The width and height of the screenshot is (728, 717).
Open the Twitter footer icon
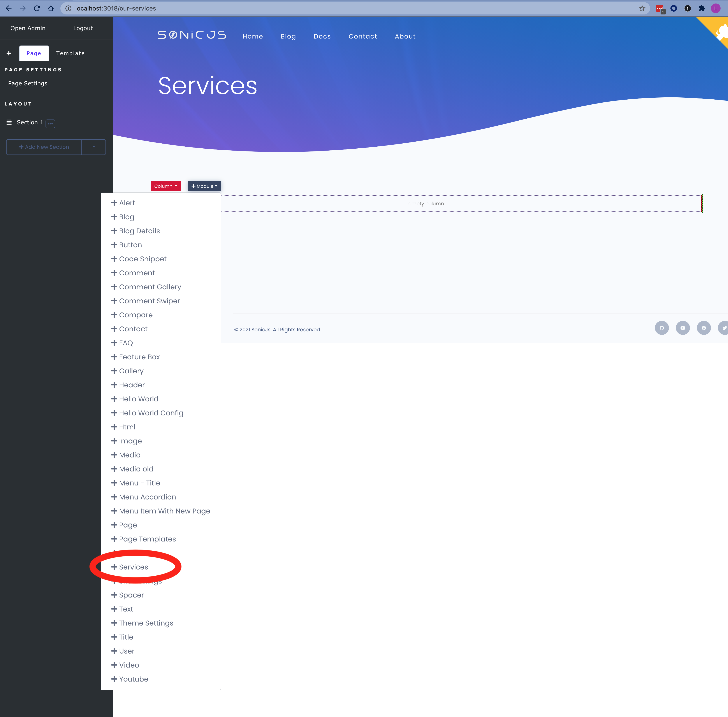tap(723, 328)
